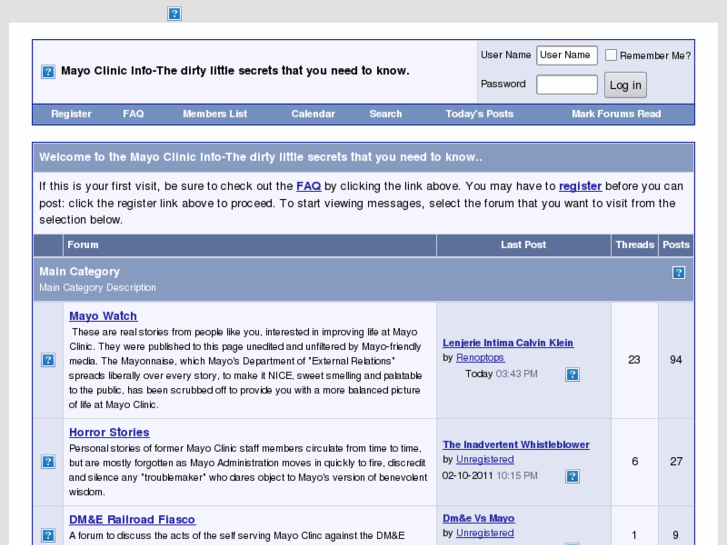Open the Register page from the navbar

click(71, 114)
